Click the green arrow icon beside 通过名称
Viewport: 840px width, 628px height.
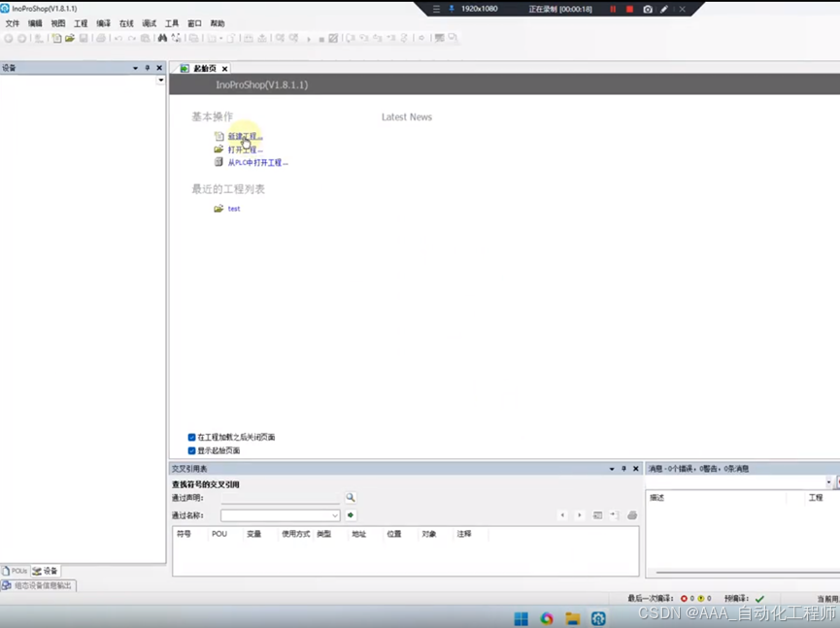tap(351, 515)
